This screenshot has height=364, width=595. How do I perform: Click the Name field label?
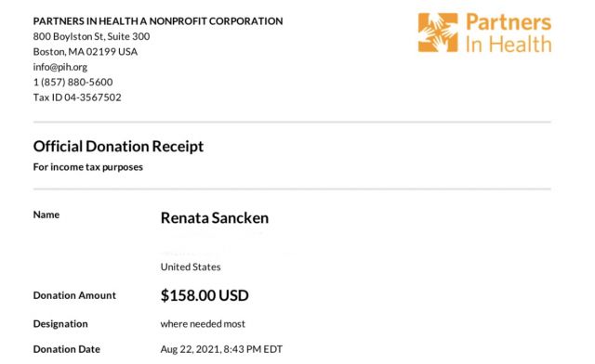coord(46,214)
